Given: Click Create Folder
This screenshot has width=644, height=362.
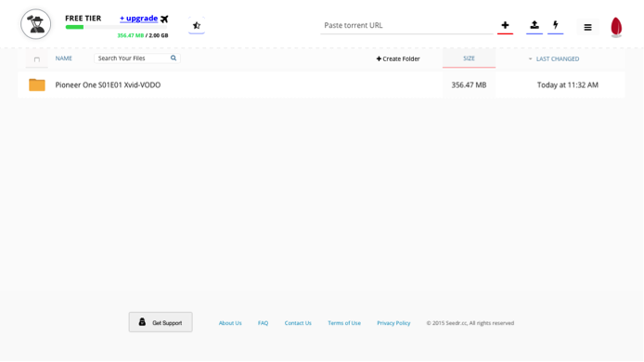Looking at the screenshot, I should [x=398, y=58].
